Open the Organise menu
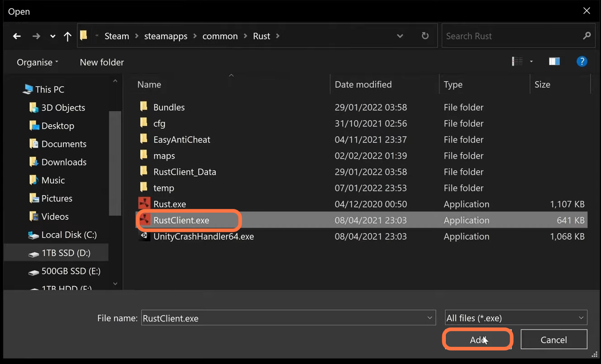This screenshot has width=601, height=364. point(38,62)
